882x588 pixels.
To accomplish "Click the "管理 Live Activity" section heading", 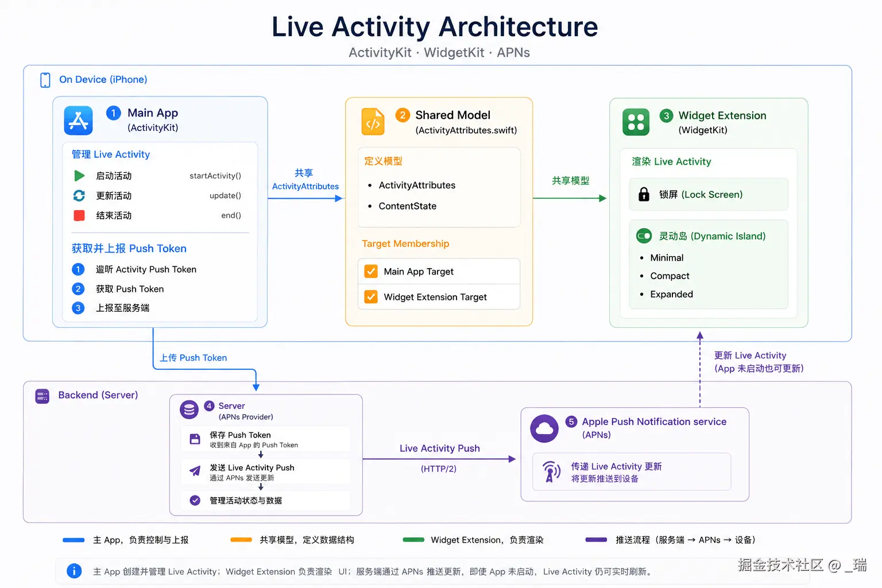I will pyautogui.click(x=111, y=154).
